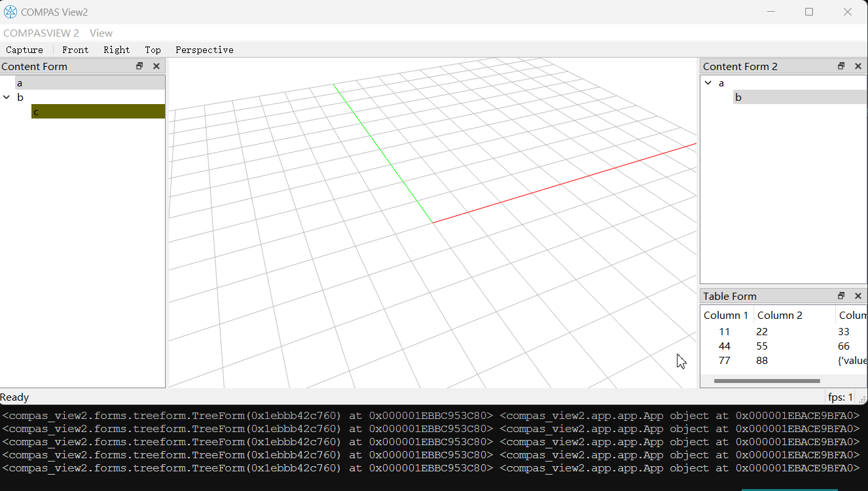The width and height of the screenshot is (868, 491).
Task: Click the COMPAS logo in the title bar
Action: 10,11
